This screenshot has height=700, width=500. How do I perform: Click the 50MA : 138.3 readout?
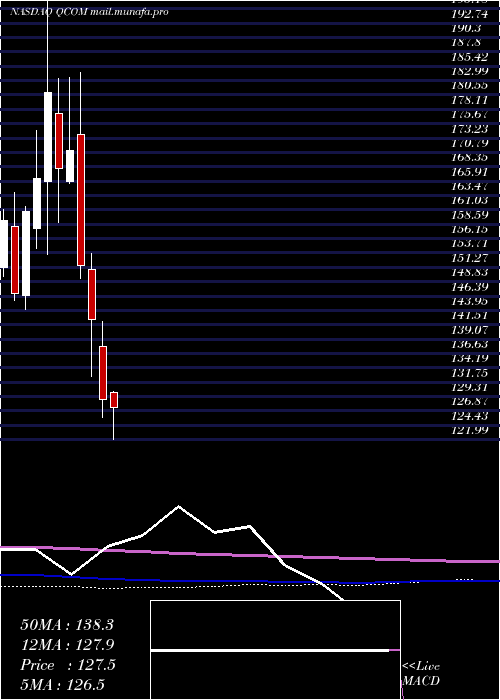tap(67, 625)
